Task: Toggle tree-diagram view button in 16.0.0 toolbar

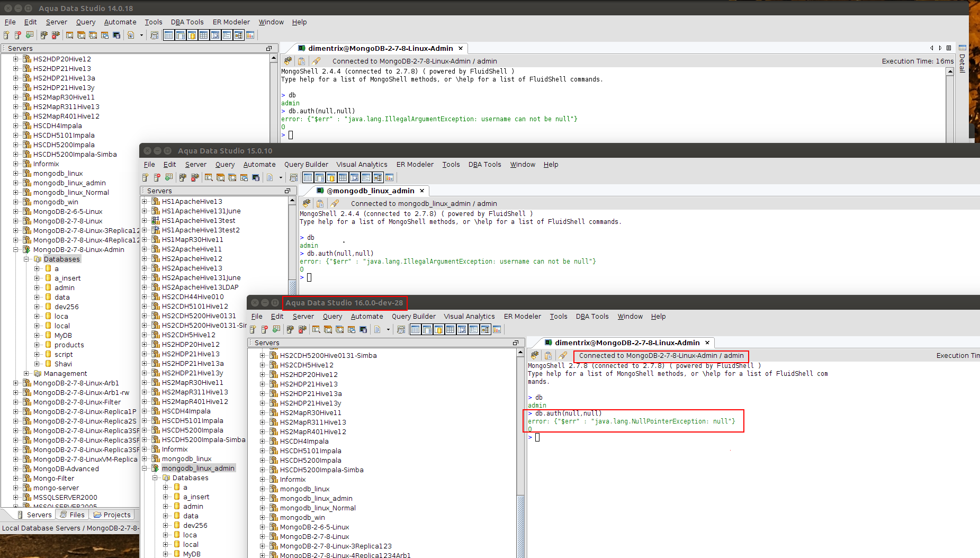Action: (x=485, y=329)
